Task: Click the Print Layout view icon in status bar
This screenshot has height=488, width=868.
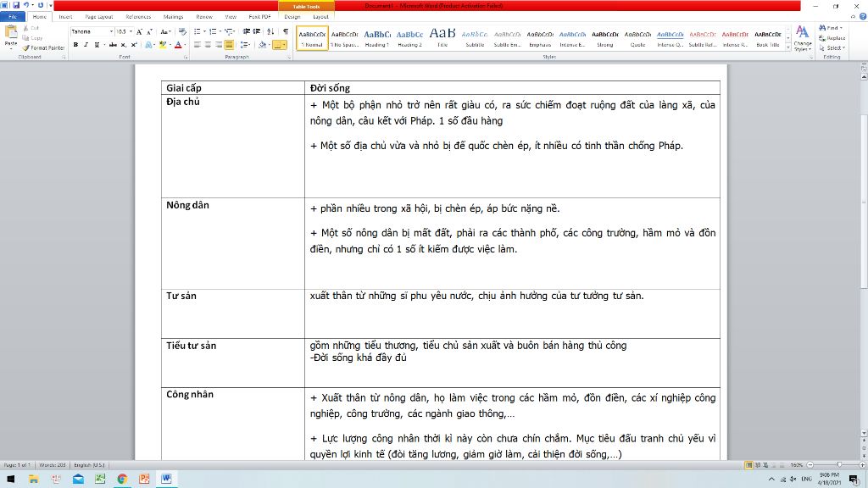Action: [748, 465]
